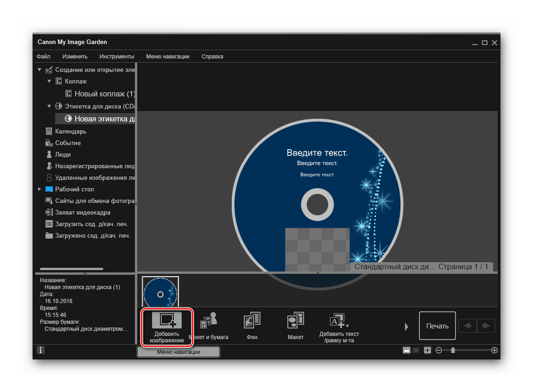The image size is (533, 392).
Task: Open the Инструменты menu
Action: click(x=117, y=56)
